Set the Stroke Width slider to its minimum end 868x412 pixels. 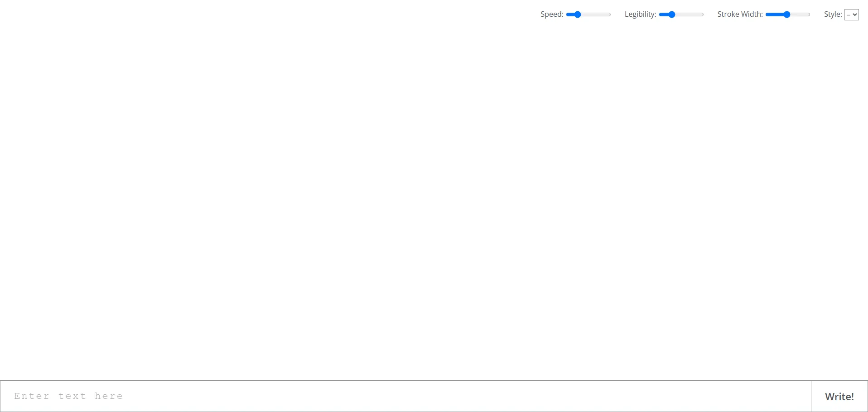(767, 15)
